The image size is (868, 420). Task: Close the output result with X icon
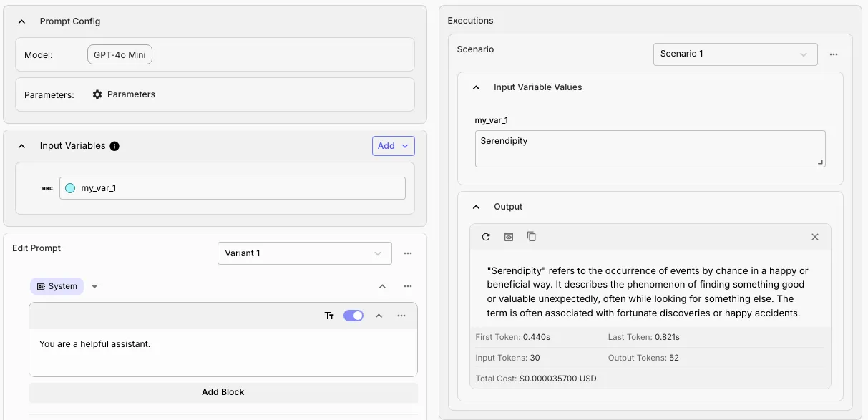click(814, 237)
